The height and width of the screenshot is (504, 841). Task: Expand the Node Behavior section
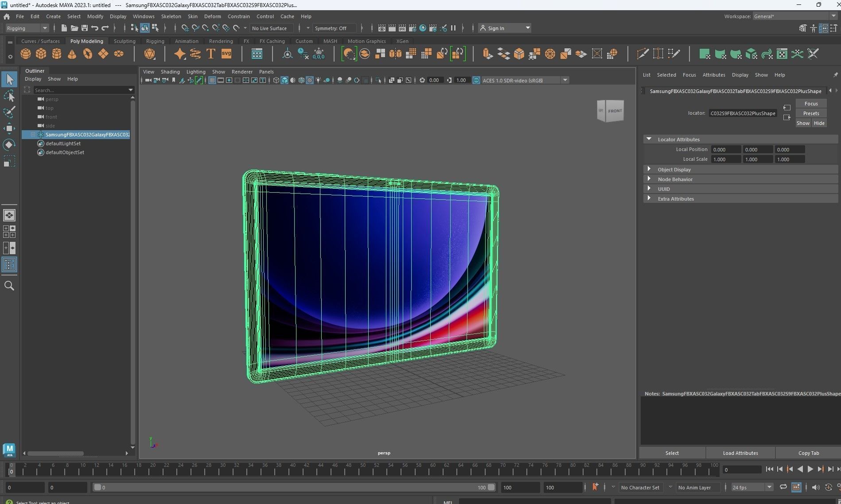click(649, 179)
